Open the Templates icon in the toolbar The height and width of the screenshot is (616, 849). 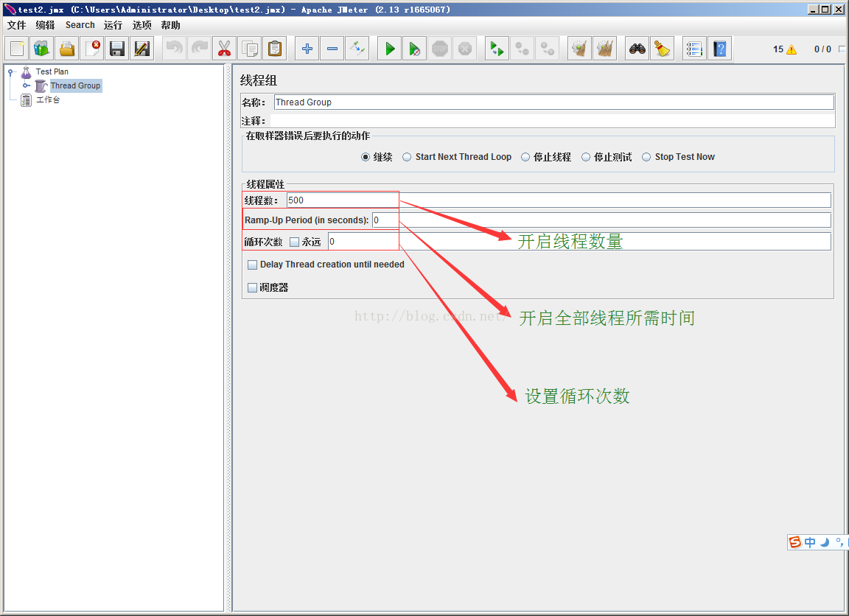click(42, 49)
